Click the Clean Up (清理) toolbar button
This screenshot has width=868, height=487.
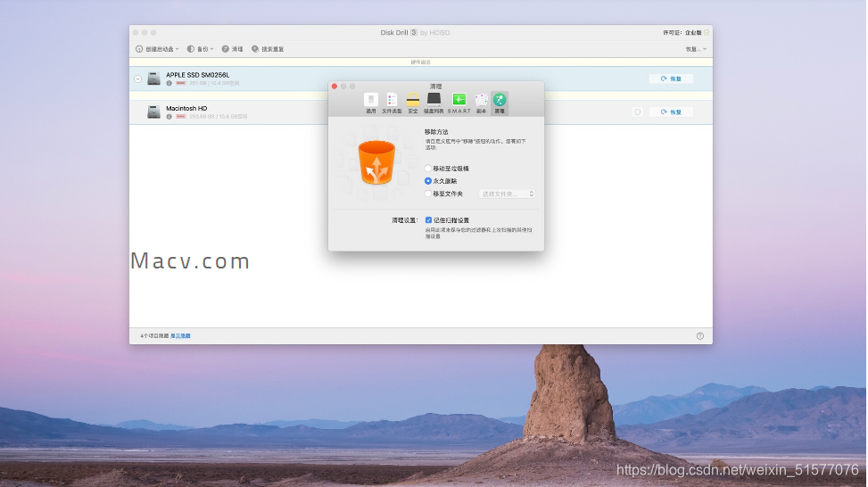click(233, 49)
